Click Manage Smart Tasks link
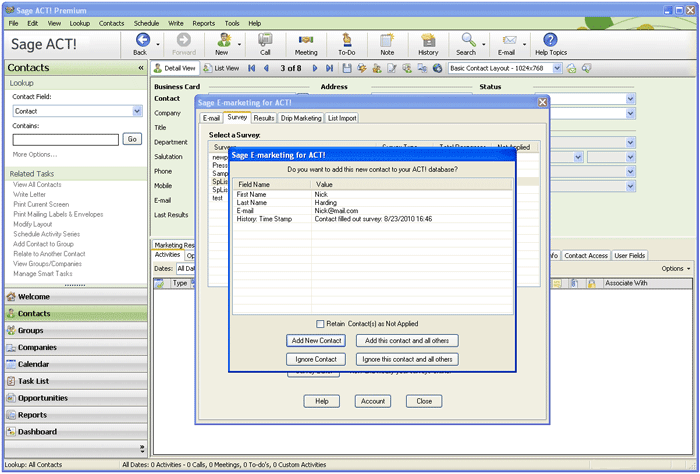700x474 pixels. (x=42, y=274)
